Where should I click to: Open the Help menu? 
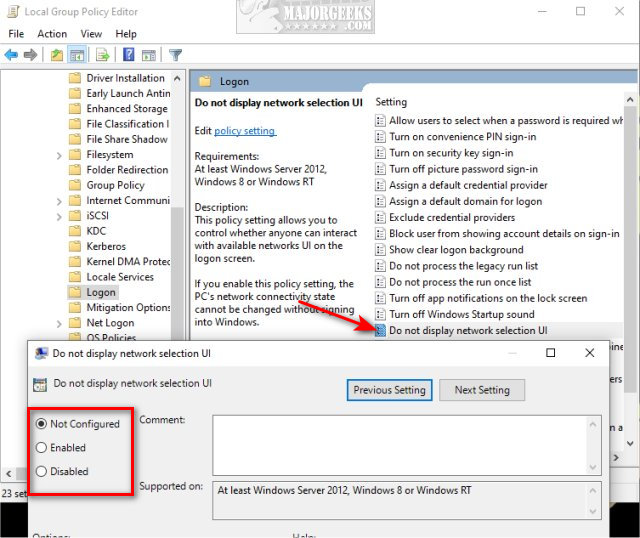126,34
